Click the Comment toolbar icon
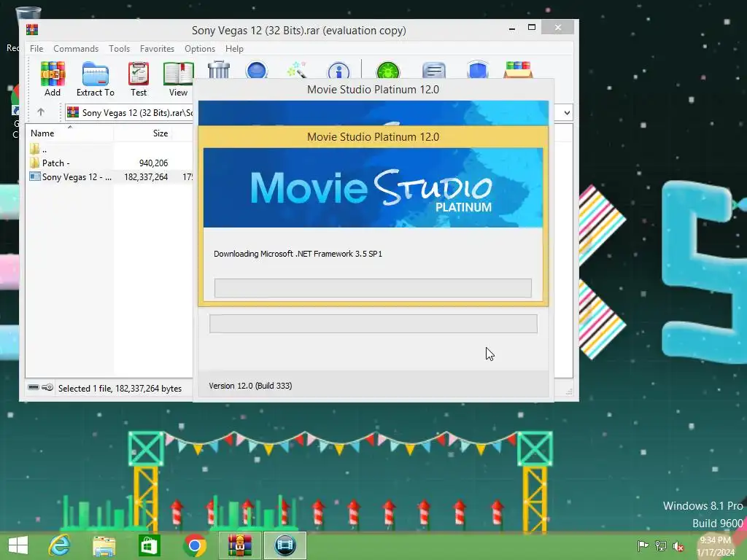This screenshot has width=747, height=560. click(x=433, y=71)
